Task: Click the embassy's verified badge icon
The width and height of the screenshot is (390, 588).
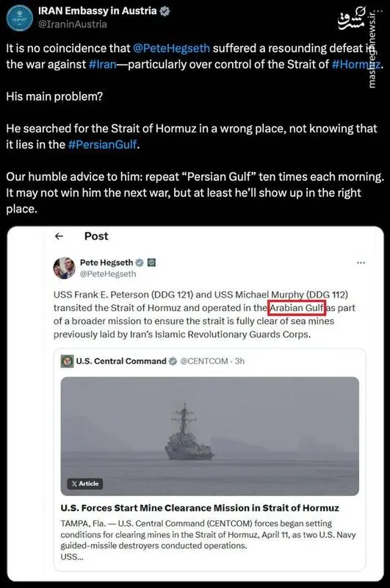Action: (x=165, y=11)
